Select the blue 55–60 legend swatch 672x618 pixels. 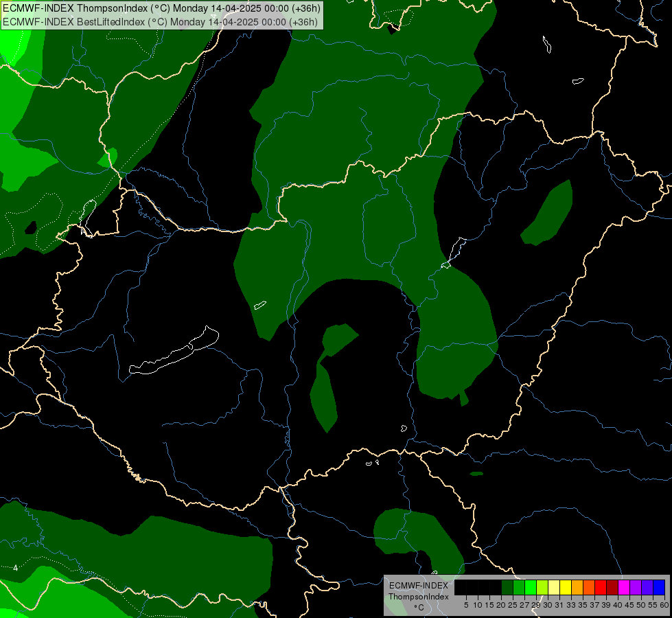pyautogui.click(x=659, y=587)
